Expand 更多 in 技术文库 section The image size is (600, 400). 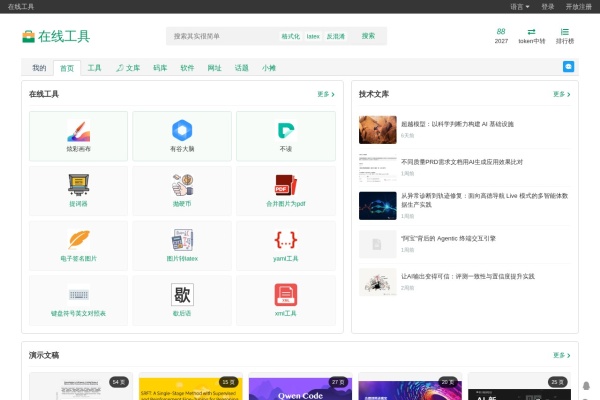pos(561,94)
